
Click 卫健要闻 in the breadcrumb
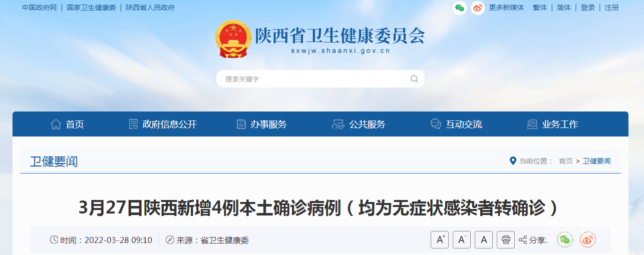pyautogui.click(x=596, y=161)
